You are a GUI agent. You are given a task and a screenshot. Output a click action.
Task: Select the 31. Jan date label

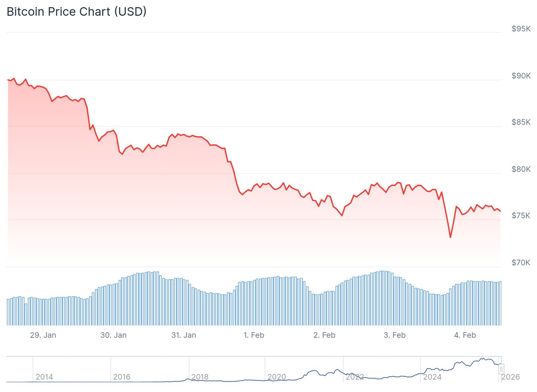184,335
